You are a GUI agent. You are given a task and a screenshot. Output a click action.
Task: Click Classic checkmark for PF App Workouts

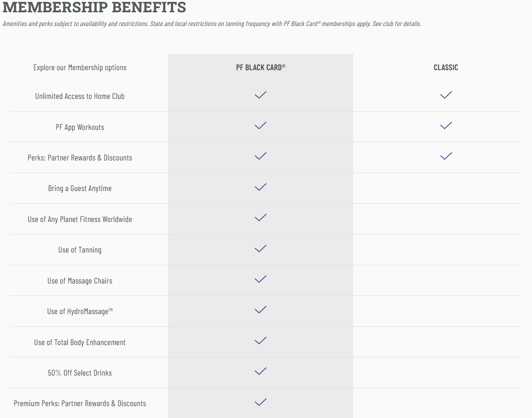point(446,126)
